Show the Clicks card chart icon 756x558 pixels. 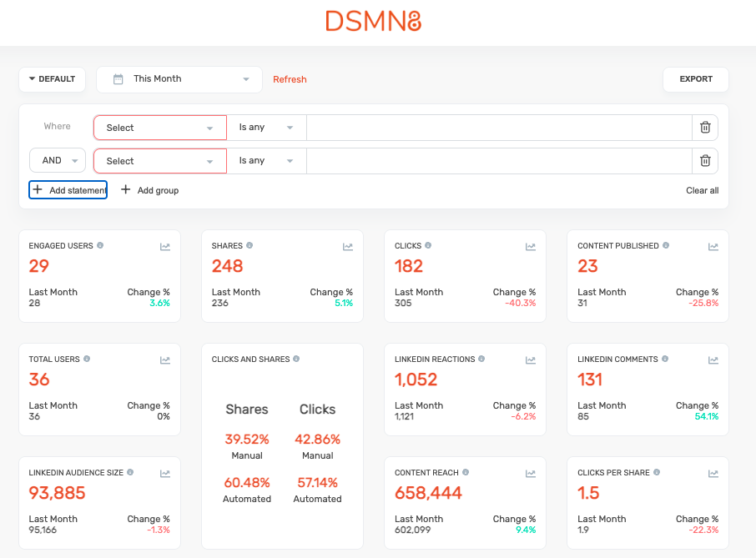[531, 247]
